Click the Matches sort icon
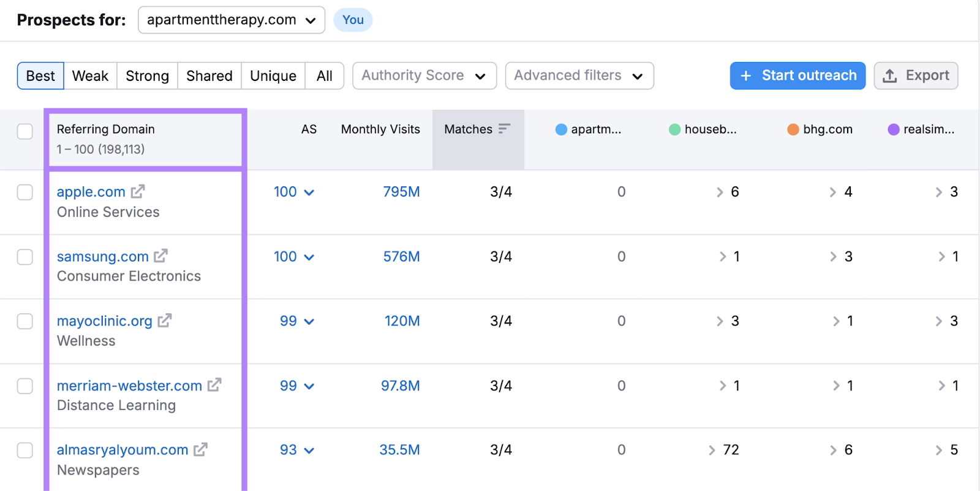This screenshot has height=491, width=980. (x=504, y=129)
